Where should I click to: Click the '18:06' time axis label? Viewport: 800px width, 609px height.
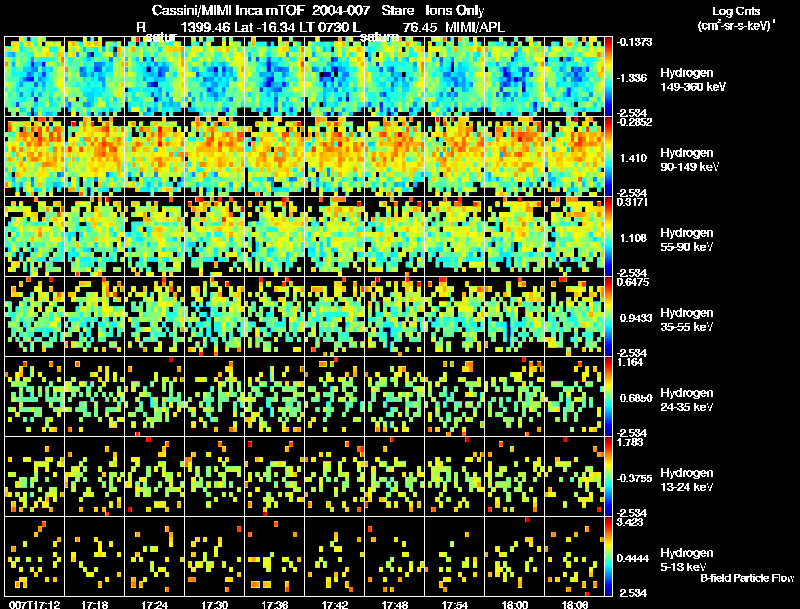(x=575, y=604)
